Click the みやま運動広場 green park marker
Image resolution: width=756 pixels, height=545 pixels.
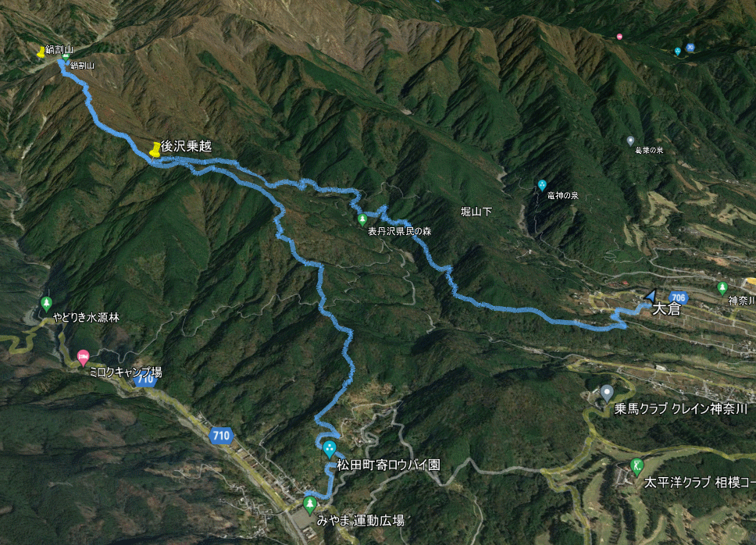pyautogui.click(x=309, y=504)
